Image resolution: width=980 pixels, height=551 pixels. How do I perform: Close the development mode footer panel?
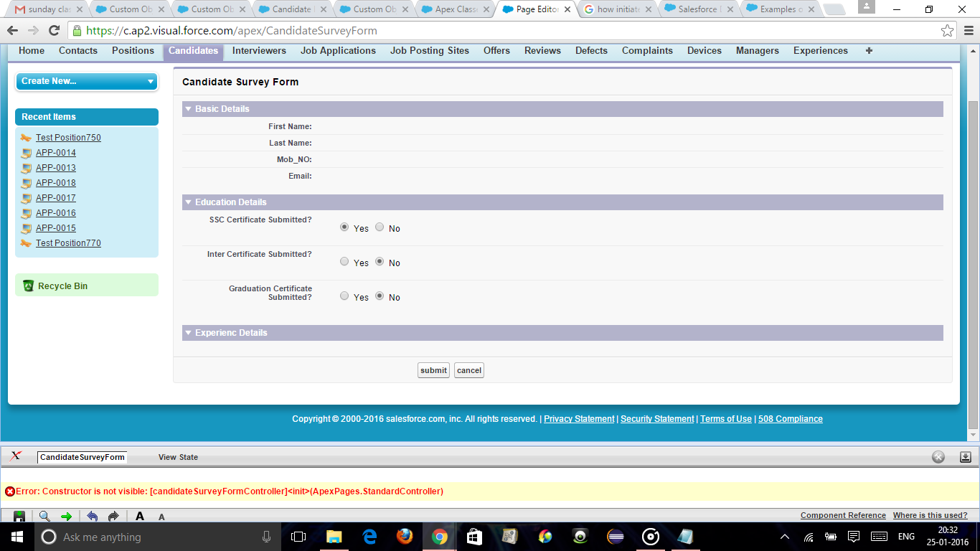(938, 457)
